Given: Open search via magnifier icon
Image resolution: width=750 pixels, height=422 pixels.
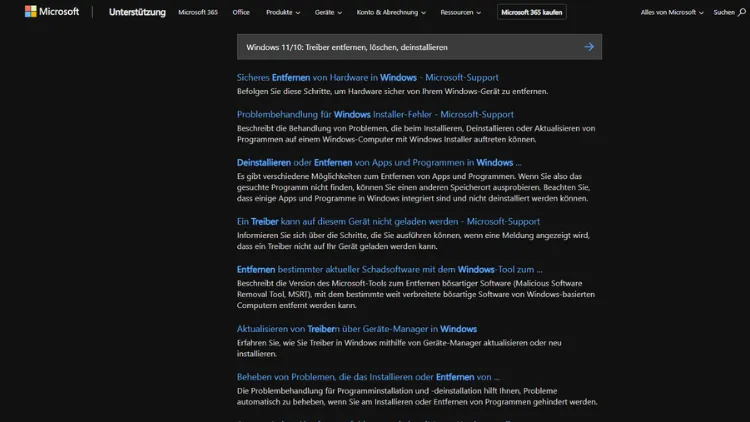Looking at the screenshot, I should pos(741,12).
